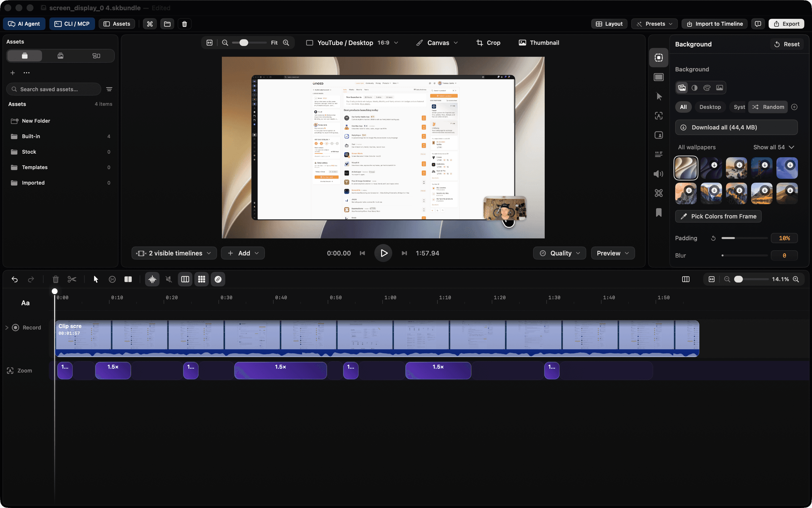The image size is (812, 508).
Task: Open the bookmark panel in right sidebar
Action: click(x=658, y=212)
